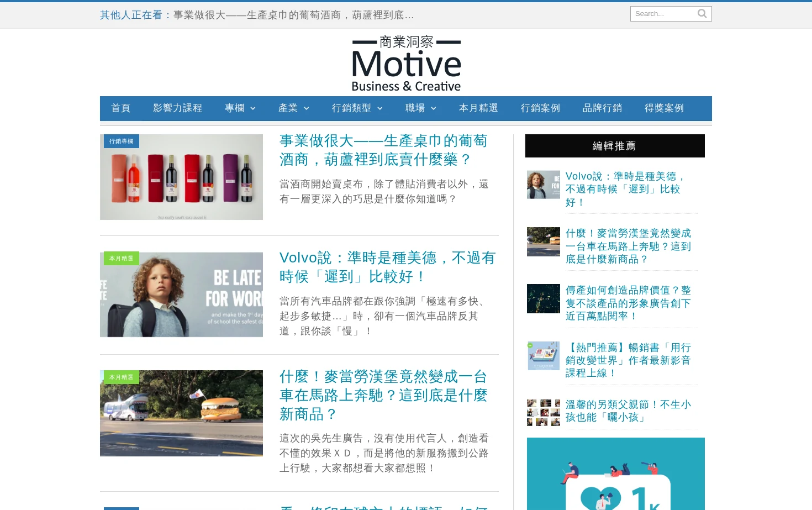Open sidebar link 溫馨的另類父親節
The height and width of the screenshot is (510, 812).
(628, 411)
